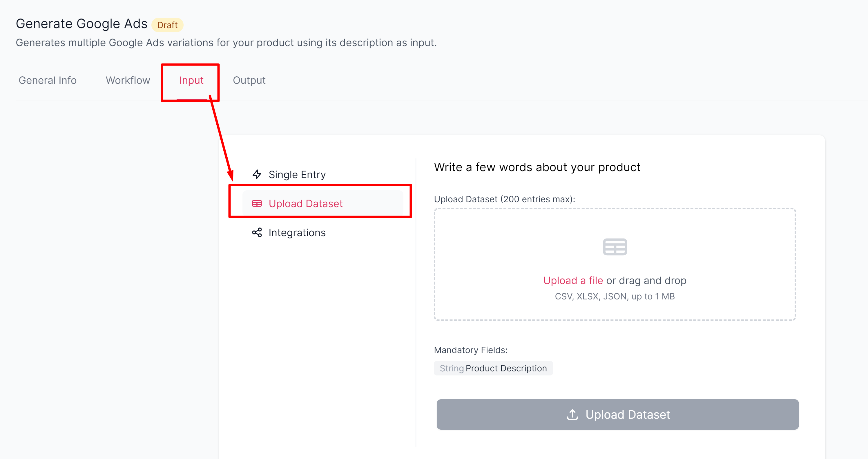Click the table icon beside Upload Dataset
Screen dimensions: 868x459
[x=257, y=204]
